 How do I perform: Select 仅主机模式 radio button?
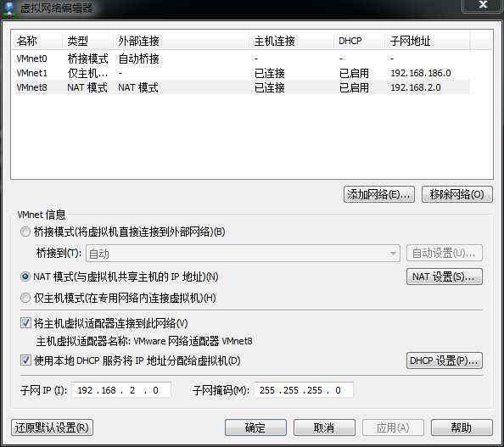(25, 298)
